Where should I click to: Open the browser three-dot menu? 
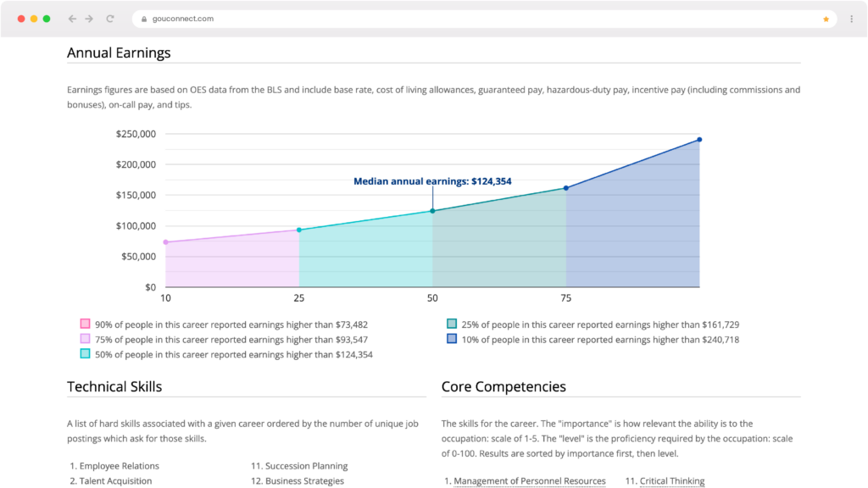[x=851, y=19]
